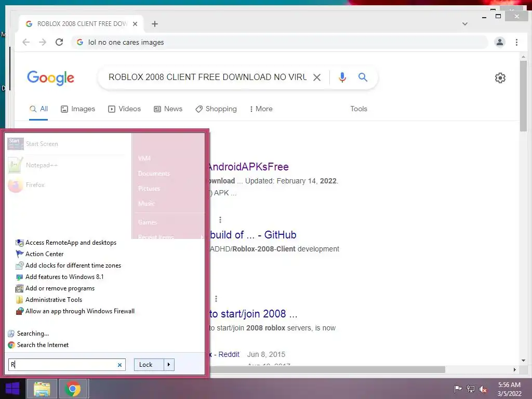This screenshot has width=532, height=399.
Task: Open the GitHub Roblox-2008-Client result
Action: [253, 235]
